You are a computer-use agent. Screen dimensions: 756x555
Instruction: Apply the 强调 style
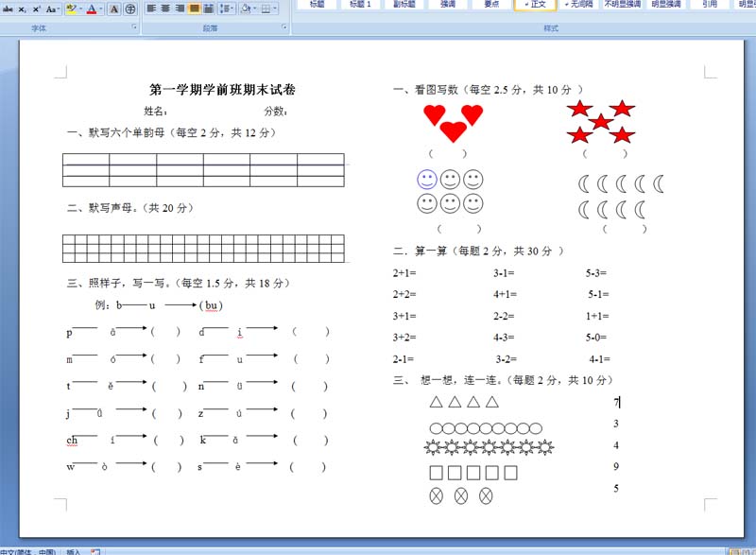pyautogui.click(x=447, y=5)
